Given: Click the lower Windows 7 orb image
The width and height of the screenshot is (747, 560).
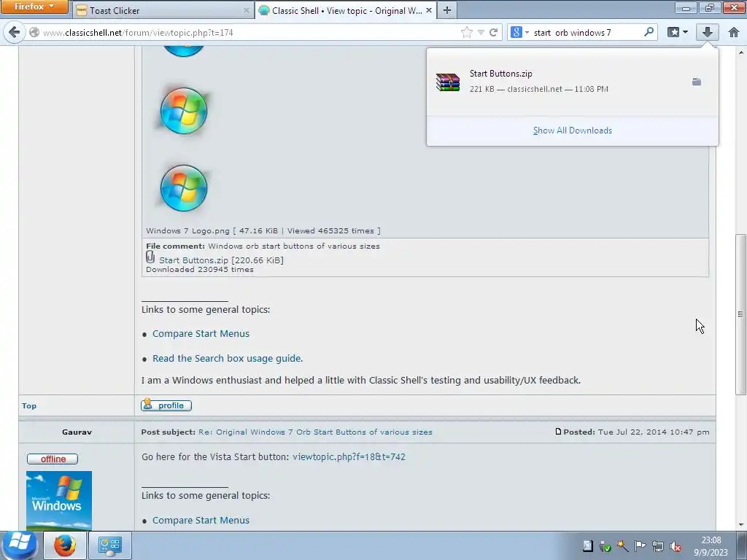Looking at the screenshot, I should coord(183,188).
